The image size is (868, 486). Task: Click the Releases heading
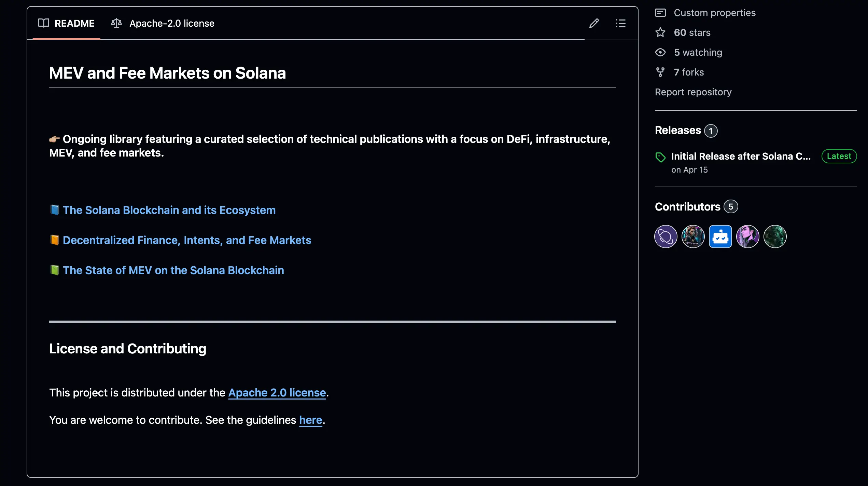coord(678,130)
